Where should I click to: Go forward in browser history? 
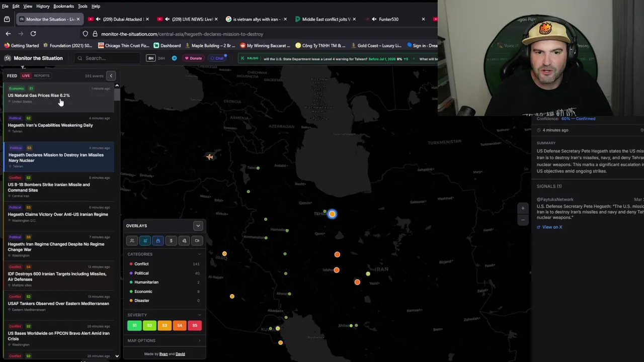[21, 34]
